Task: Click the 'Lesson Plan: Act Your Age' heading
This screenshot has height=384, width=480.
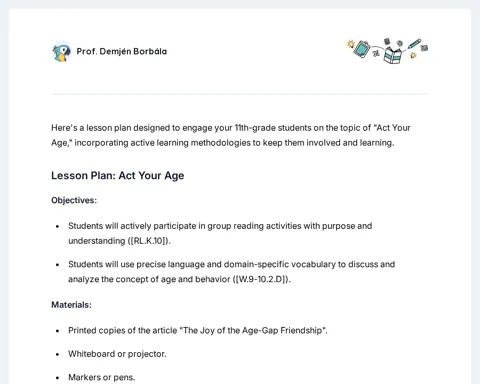Action: [x=118, y=175]
